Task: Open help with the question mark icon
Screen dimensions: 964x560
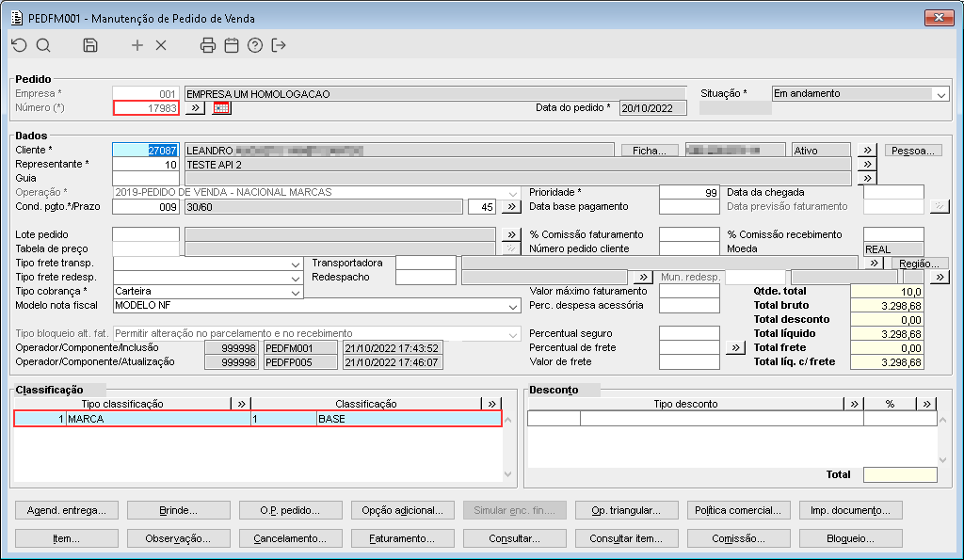Action: [x=255, y=45]
